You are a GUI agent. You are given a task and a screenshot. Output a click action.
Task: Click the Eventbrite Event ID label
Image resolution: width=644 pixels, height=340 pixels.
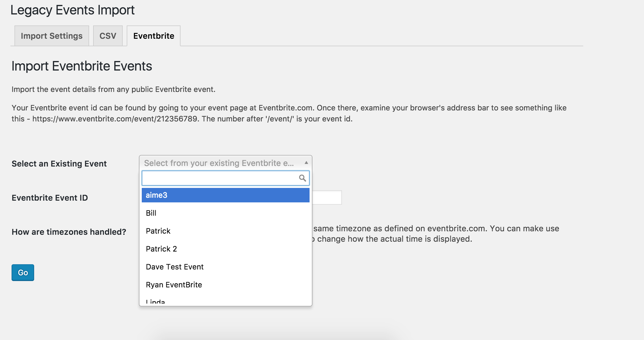tap(50, 198)
